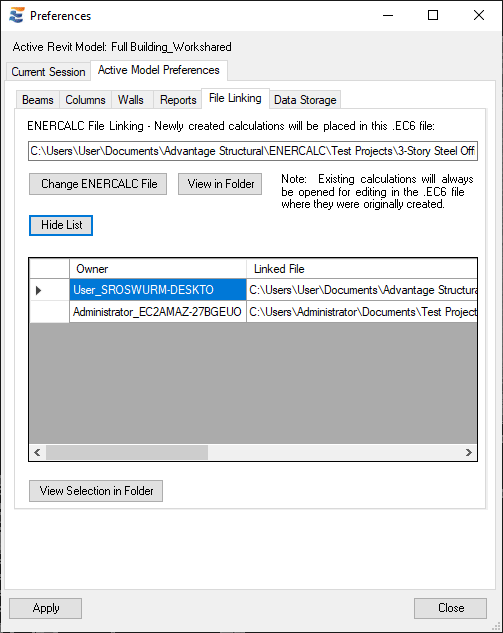Maximize the Preferences window

pyautogui.click(x=433, y=15)
